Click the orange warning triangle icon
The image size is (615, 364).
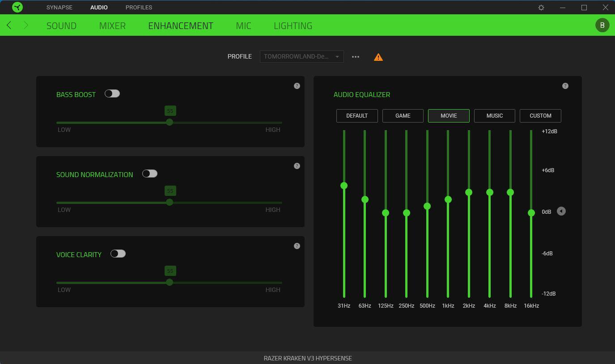tap(378, 57)
